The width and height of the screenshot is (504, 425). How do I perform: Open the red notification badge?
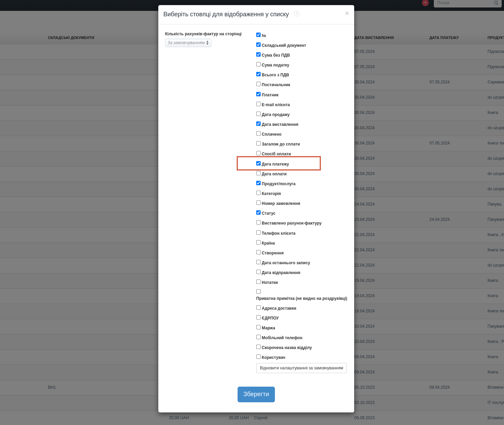click(425, 3)
